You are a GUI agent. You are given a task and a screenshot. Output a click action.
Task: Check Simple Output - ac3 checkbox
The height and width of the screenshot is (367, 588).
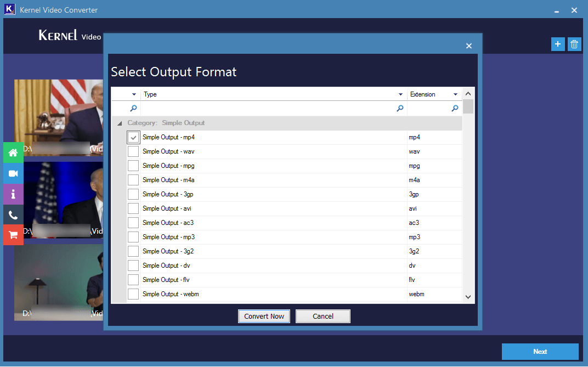click(133, 223)
